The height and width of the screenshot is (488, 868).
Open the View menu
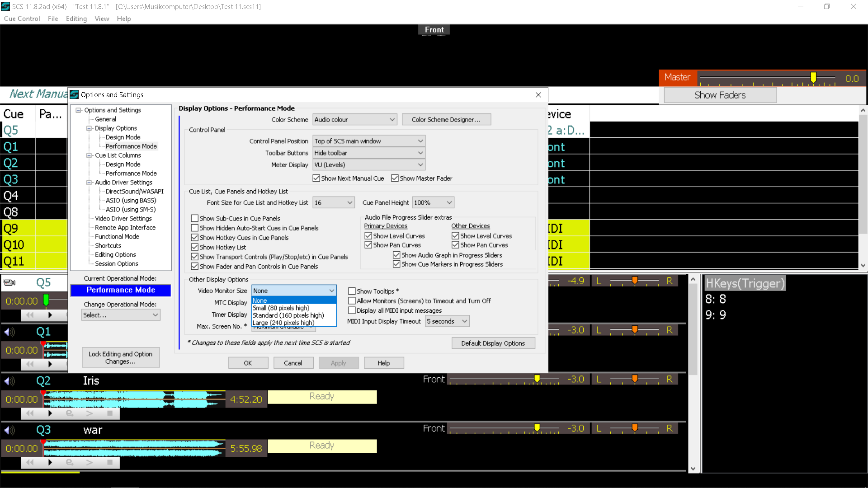click(x=102, y=19)
